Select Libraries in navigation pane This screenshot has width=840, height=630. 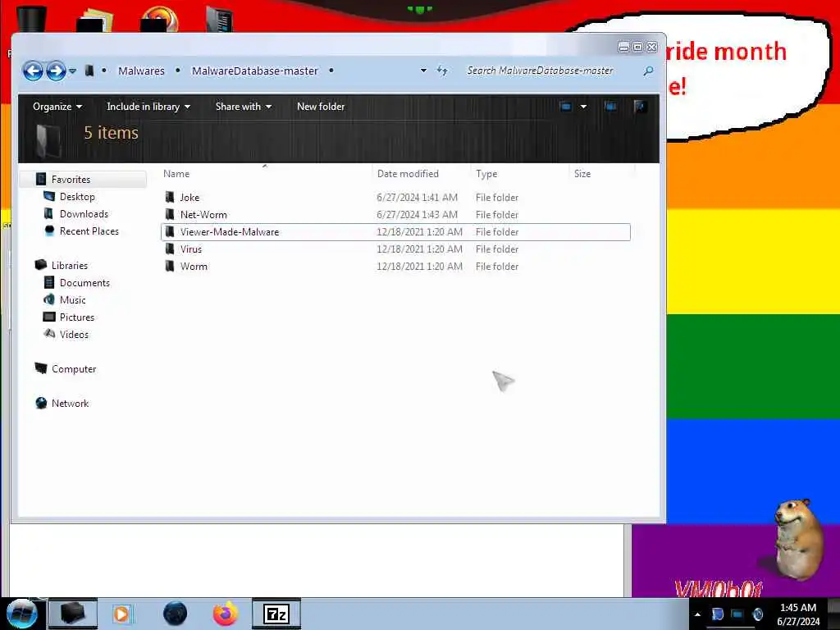click(x=70, y=265)
